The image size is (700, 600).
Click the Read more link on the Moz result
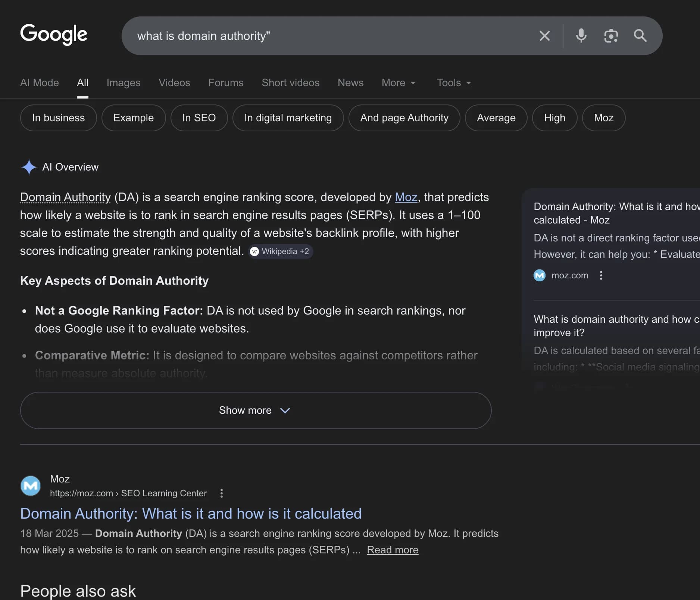coord(392,550)
